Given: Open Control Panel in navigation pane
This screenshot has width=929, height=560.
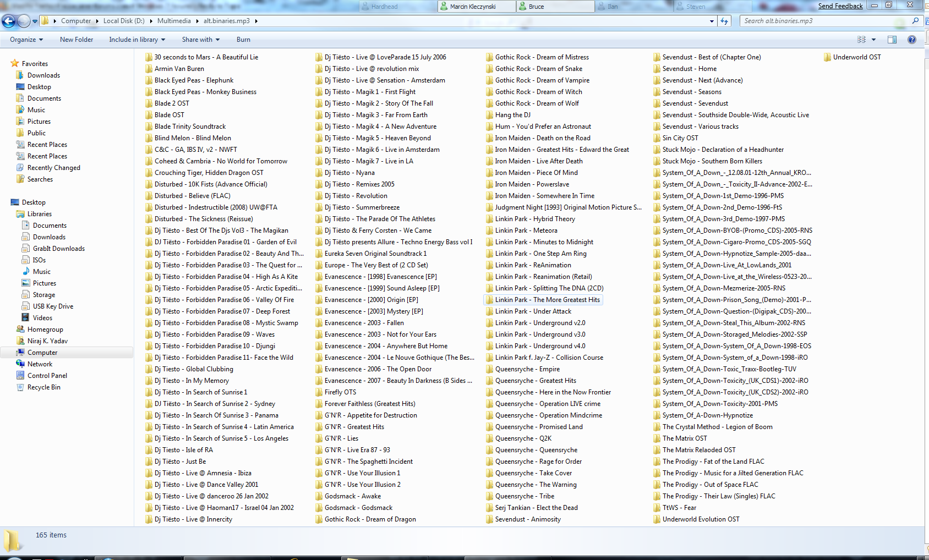Looking at the screenshot, I should [47, 376].
